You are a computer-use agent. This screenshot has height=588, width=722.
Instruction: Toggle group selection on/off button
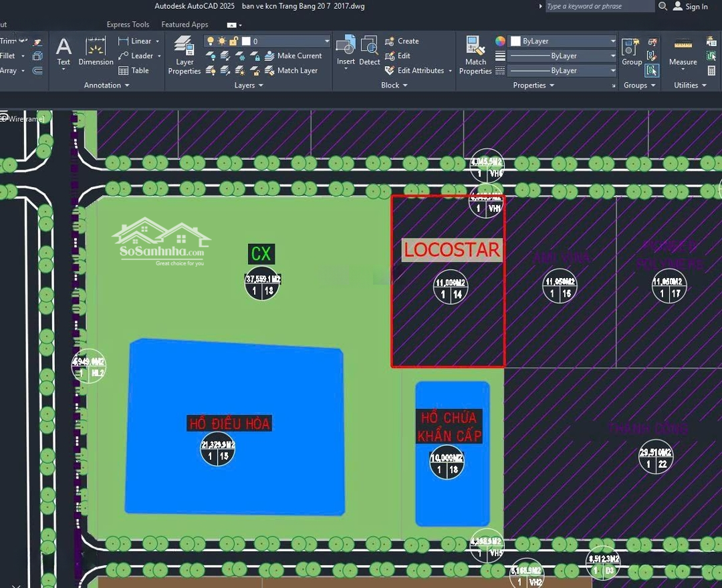pyautogui.click(x=652, y=70)
